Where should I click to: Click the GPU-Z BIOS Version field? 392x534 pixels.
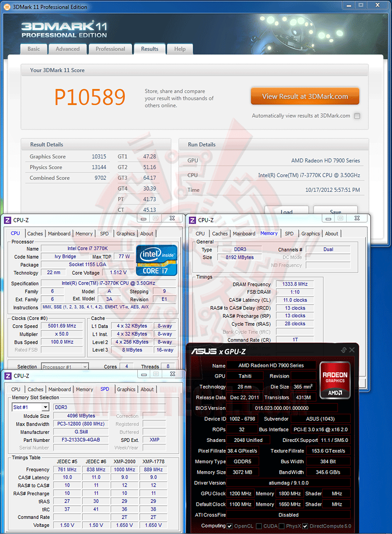click(282, 408)
